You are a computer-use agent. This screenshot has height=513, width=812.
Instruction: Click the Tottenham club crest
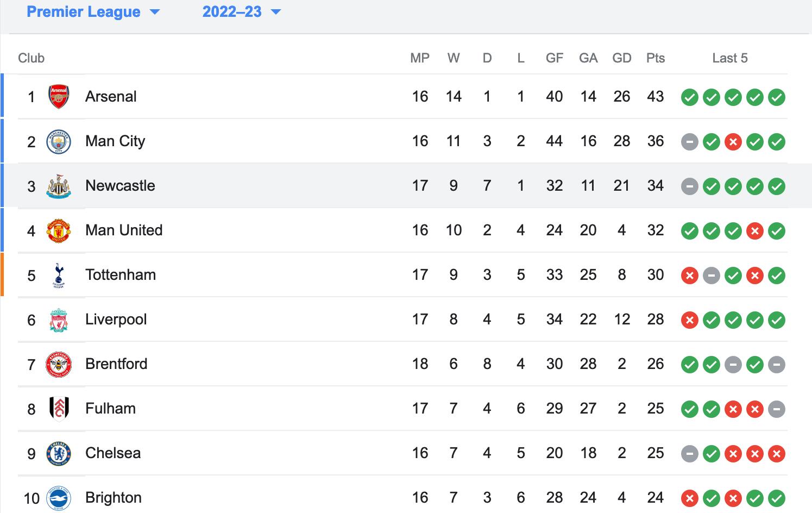click(59, 275)
